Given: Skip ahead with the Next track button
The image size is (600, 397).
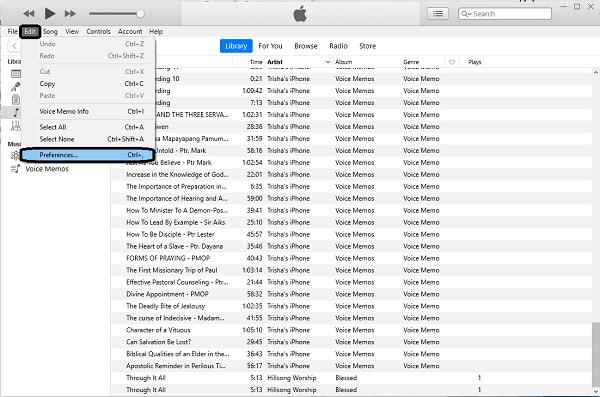Looking at the screenshot, I should 70,14.
